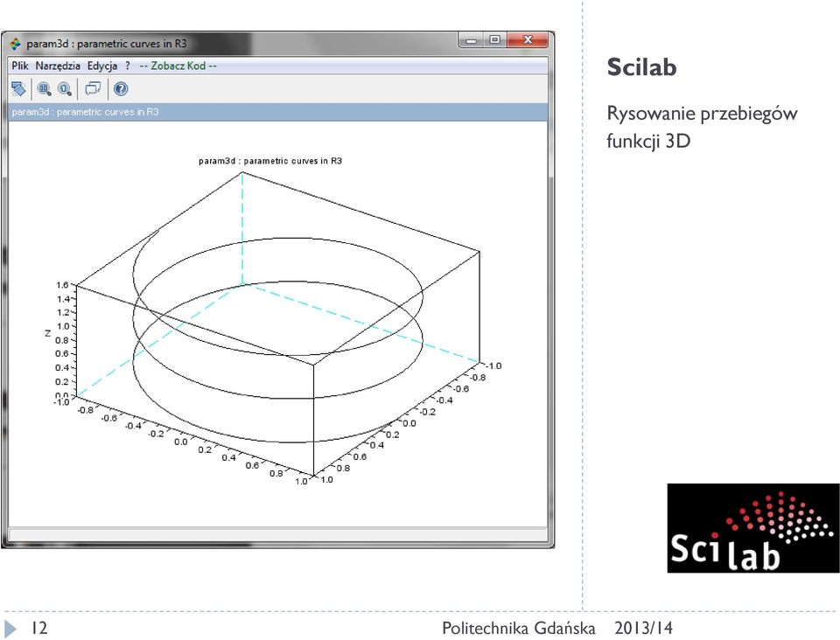Open the Edycja menu
This screenshot has height=640, width=840.
(x=102, y=66)
